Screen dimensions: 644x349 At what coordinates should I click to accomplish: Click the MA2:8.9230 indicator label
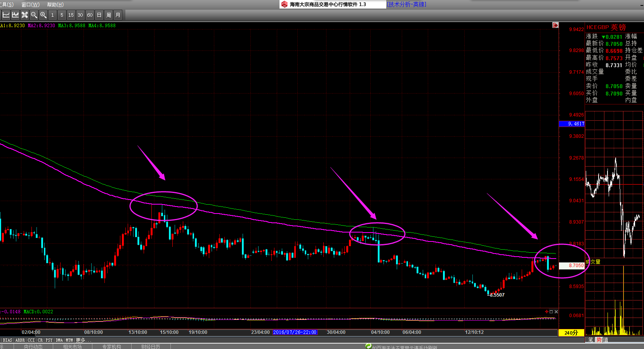pyautogui.click(x=42, y=26)
